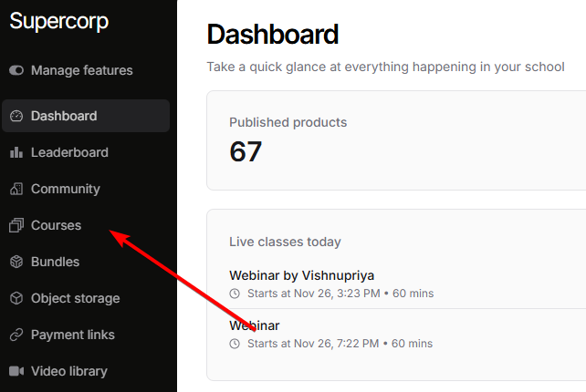586x392 pixels.
Task: Open the 7:22 PM Webinar class
Action: [x=255, y=325]
